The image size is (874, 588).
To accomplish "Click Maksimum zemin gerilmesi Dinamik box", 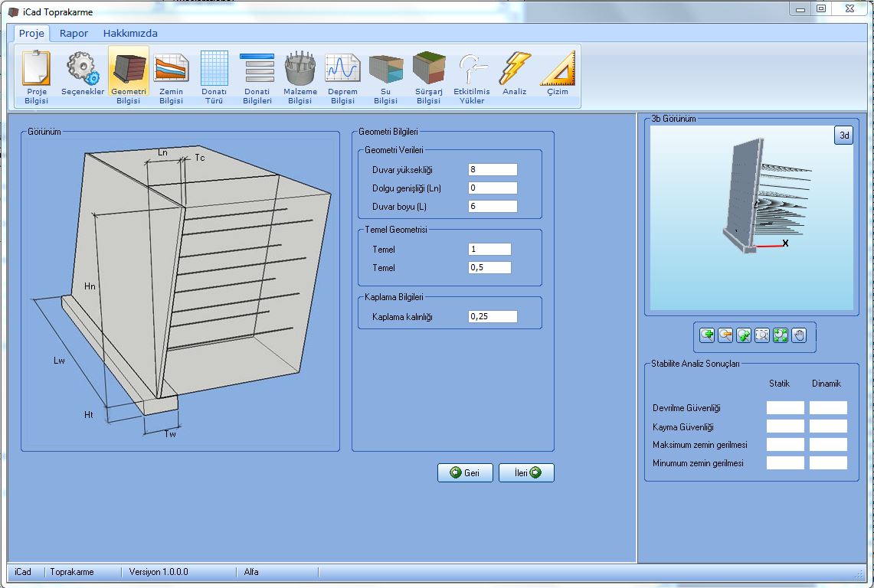I will click(x=828, y=444).
